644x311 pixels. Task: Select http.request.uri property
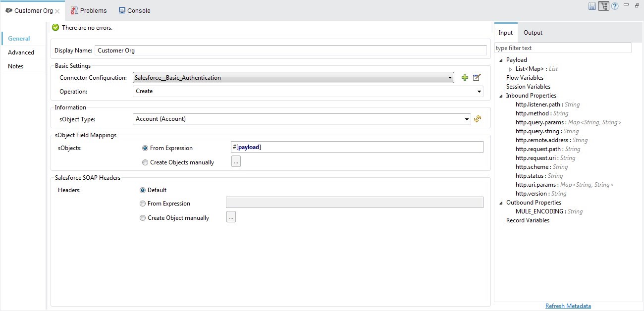coord(545,158)
